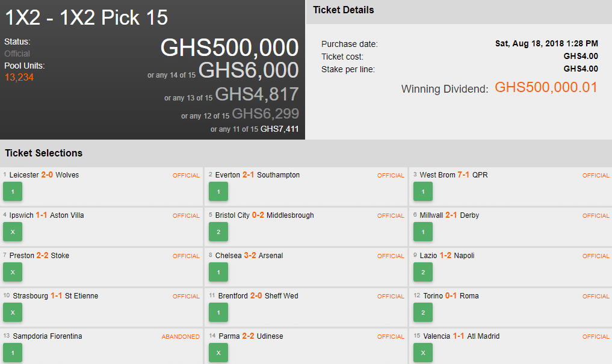This screenshot has width=612, height=364.
Task: Click the ABANDONED status on Sampdoria match
Action: tap(181, 337)
